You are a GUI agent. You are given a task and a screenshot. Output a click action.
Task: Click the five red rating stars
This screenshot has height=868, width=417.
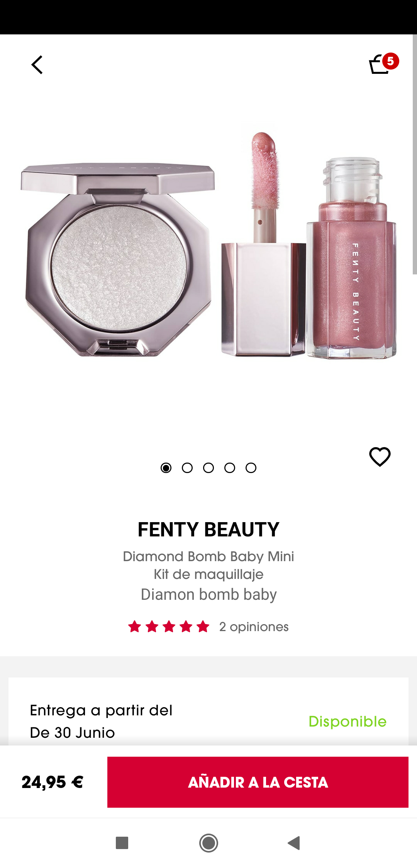tap(169, 626)
